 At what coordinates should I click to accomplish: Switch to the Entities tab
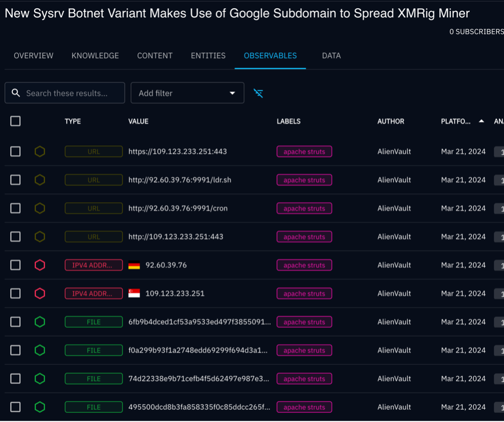coord(208,56)
